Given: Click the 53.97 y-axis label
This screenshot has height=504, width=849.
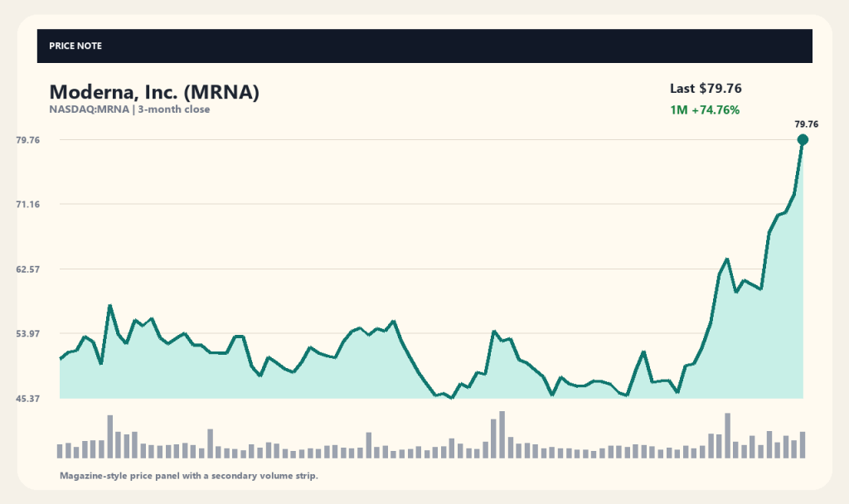Looking at the screenshot, I should tap(28, 333).
